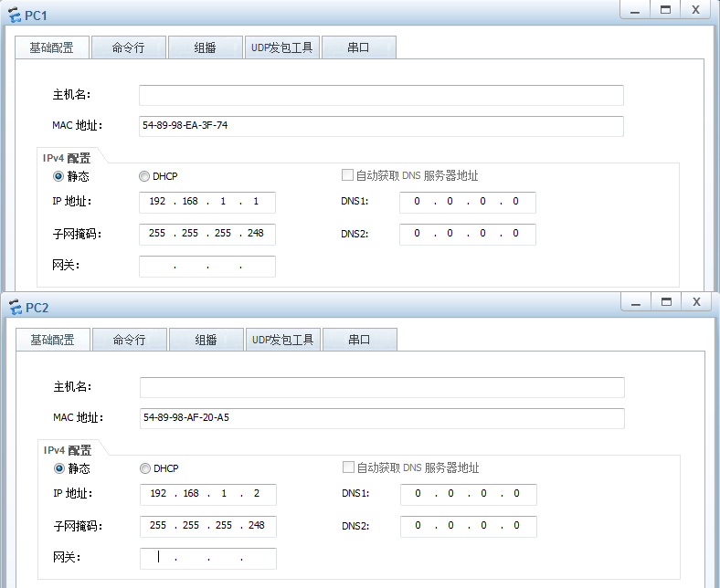
Task: Select 静态 radio button in PC1
Action: (58, 176)
